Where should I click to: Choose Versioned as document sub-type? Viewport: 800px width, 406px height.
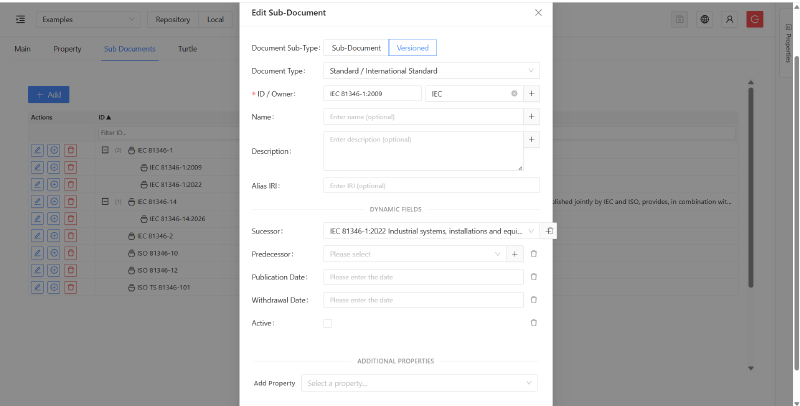pos(413,48)
